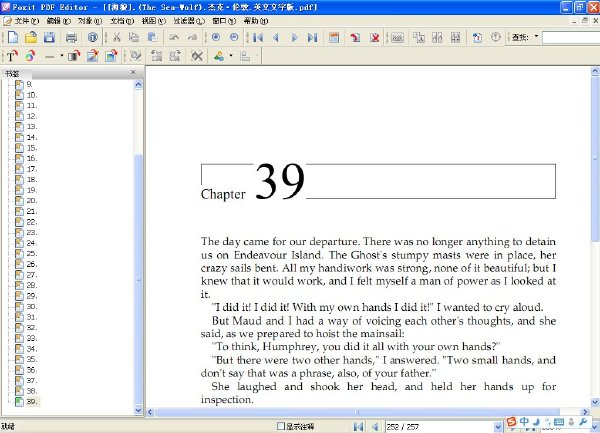The image size is (600, 433).
Task: Open the Help (帮助) menu
Action: click(x=256, y=21)
